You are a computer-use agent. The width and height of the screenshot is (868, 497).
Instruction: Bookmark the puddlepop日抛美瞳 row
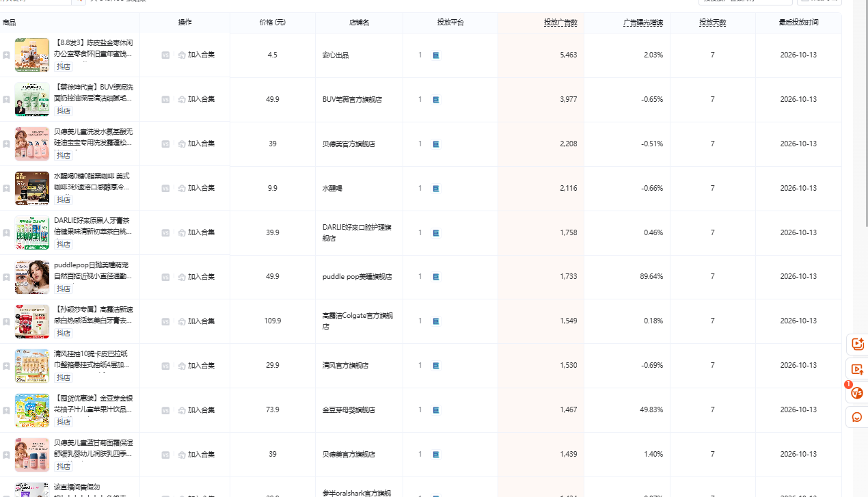[6, 277]
